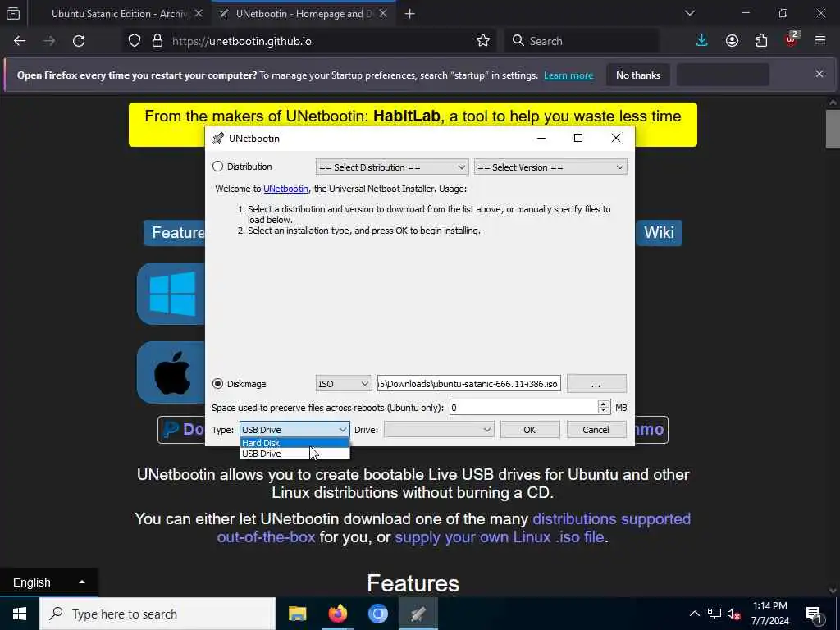
Task: Go forward to the next page
Action: point(49,41)
